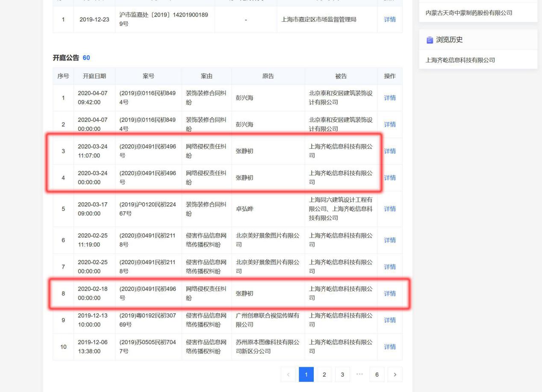Image resolution: width=542 pixels, height=392 pixels.
Task: Open page 3 of court announcements
Action: 342,374
